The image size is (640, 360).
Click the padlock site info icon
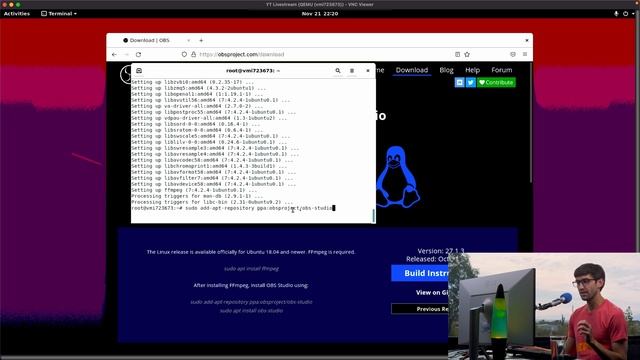coord(193,54)
